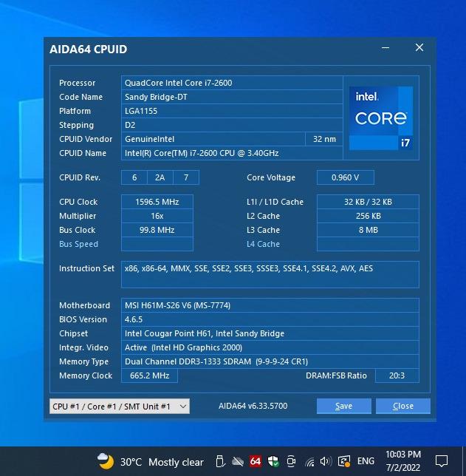Click the Motherboard MSI H61M-S26 V6 field

[270, 305]
